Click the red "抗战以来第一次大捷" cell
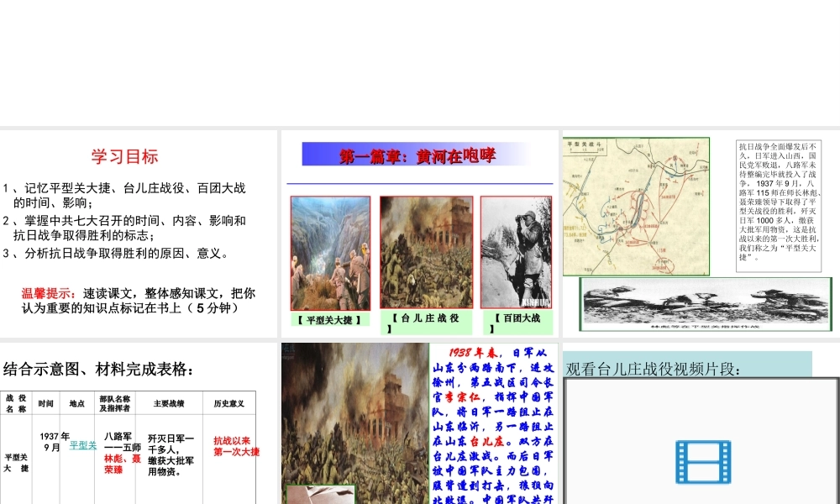 236,445
